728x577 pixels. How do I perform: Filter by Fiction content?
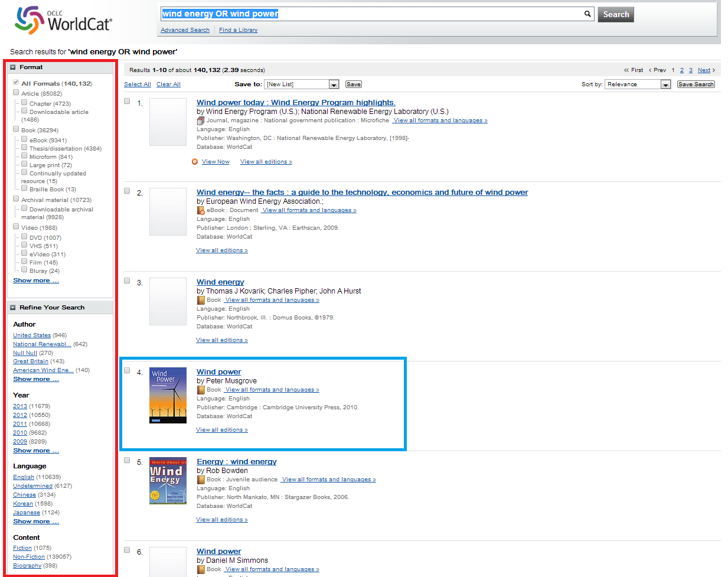pyautogui.click(x=22, y=548)
